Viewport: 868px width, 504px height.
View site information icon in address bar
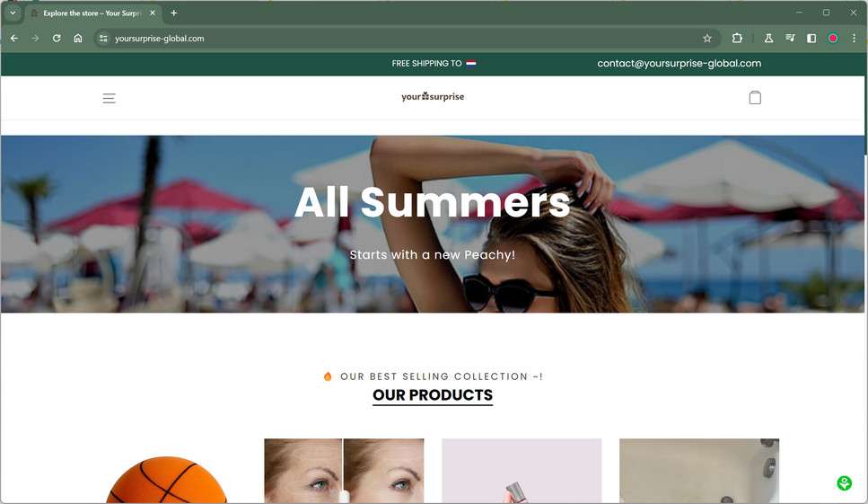(x=103, y=39)
